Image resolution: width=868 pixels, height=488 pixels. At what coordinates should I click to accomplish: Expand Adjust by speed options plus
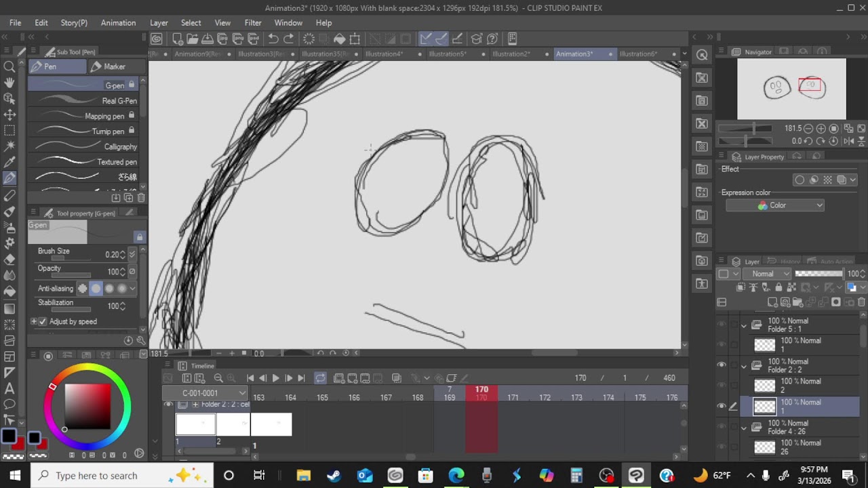[34, 321]
